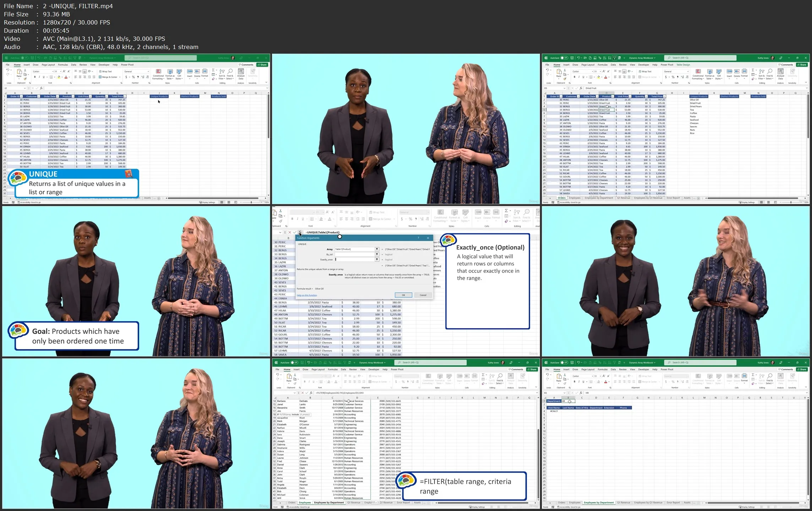Viewport: 812px width, 511px height.
Task: Click Share button in the UNIQUE caption frame
Action: [262, 65]
